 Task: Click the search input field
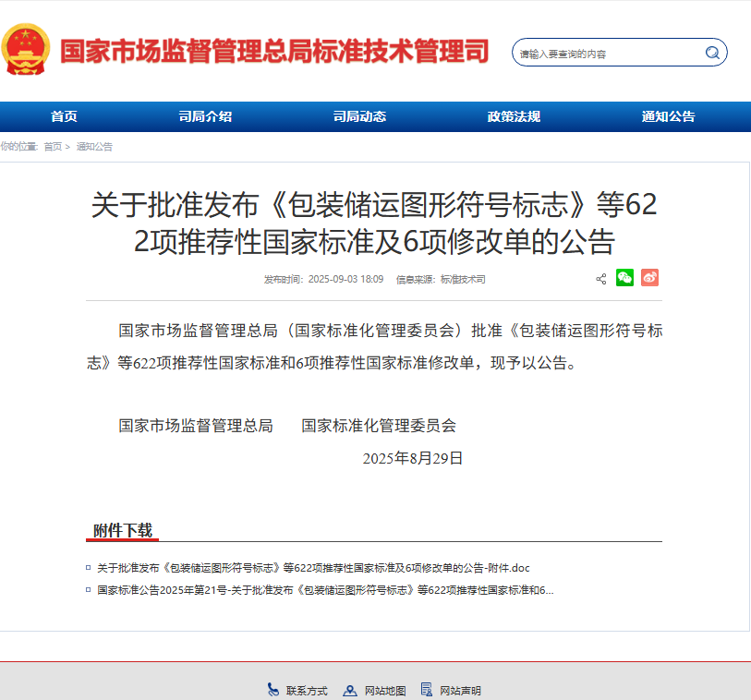pyautogui.click(x=605, y=54)
